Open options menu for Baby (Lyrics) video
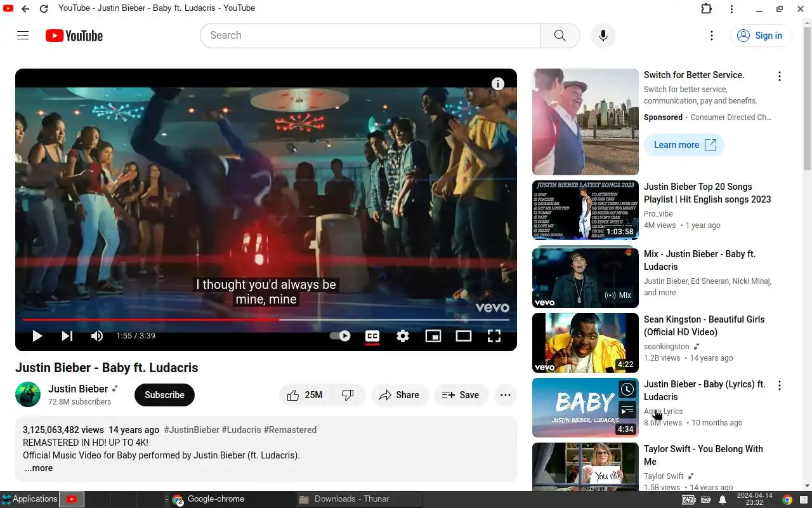 click(780, 385)
